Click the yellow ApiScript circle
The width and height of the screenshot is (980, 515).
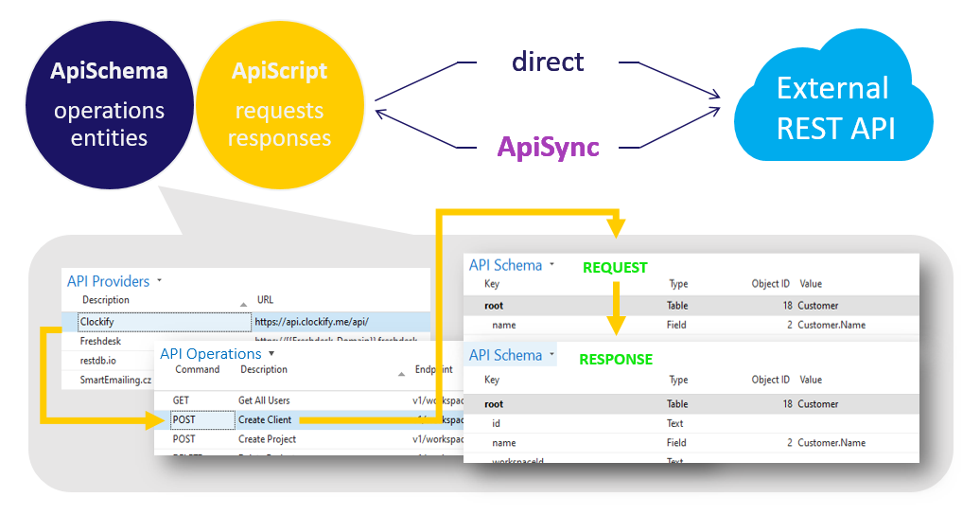tap(279, 105)
